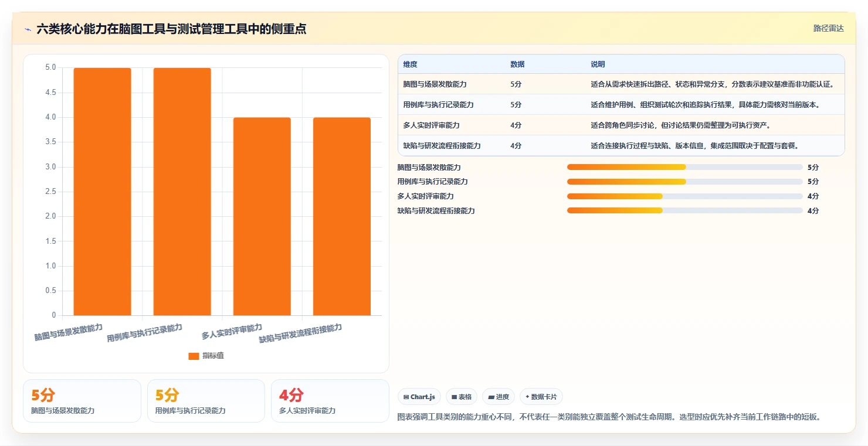The image size is (868, 446).
Task: Click the lightning icon beside the dashboard title
Action: pos(28,29)
